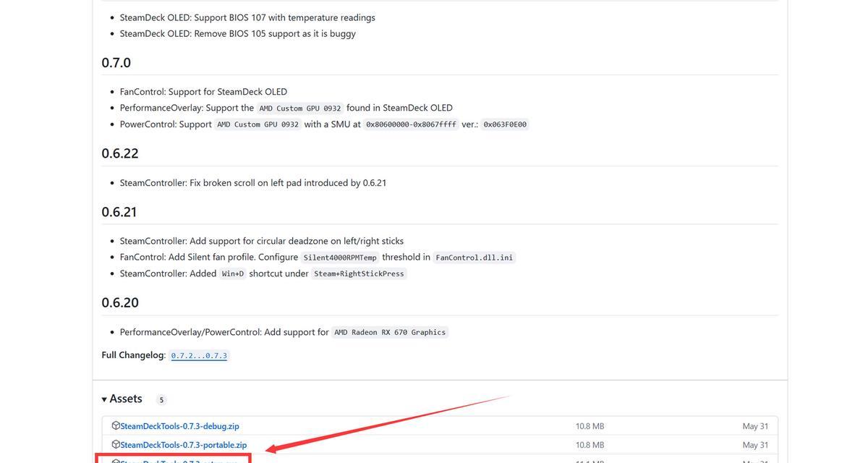Click the package icon beside SteamDeckTools-0.7.3-portable.zip

116,444
